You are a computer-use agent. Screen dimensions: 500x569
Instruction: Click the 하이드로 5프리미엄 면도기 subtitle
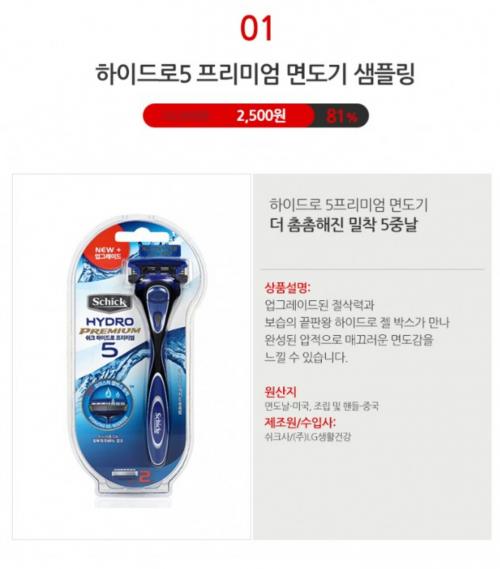[349, 205]
